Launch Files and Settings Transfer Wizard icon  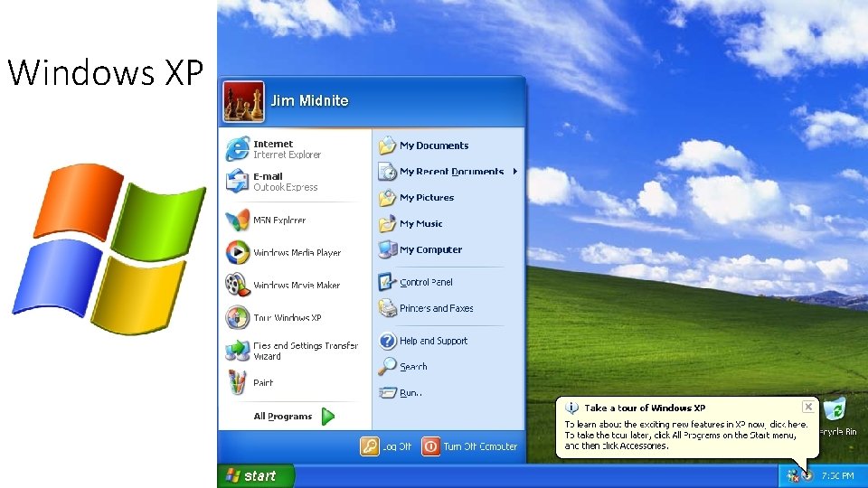(x=238, y=351)
